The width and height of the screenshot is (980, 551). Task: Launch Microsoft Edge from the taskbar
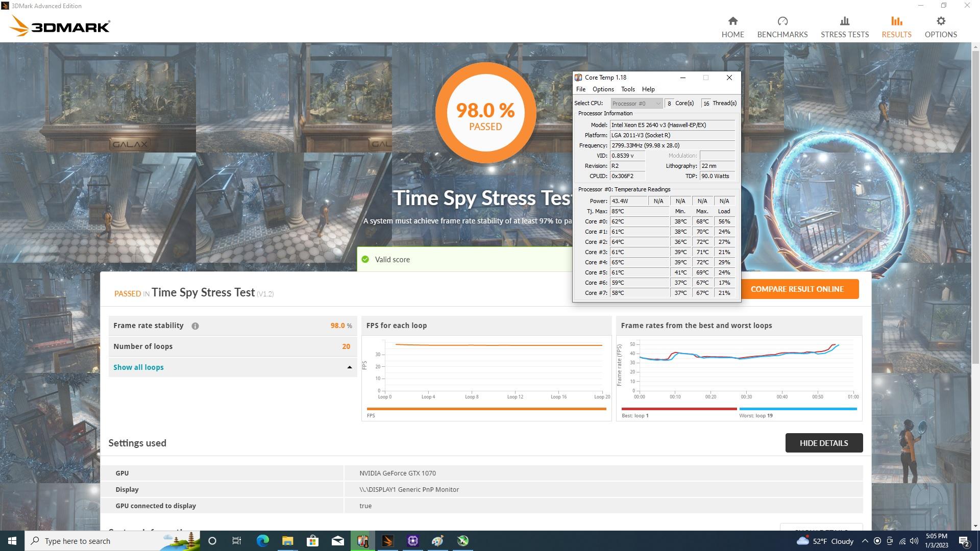[262, 541]
